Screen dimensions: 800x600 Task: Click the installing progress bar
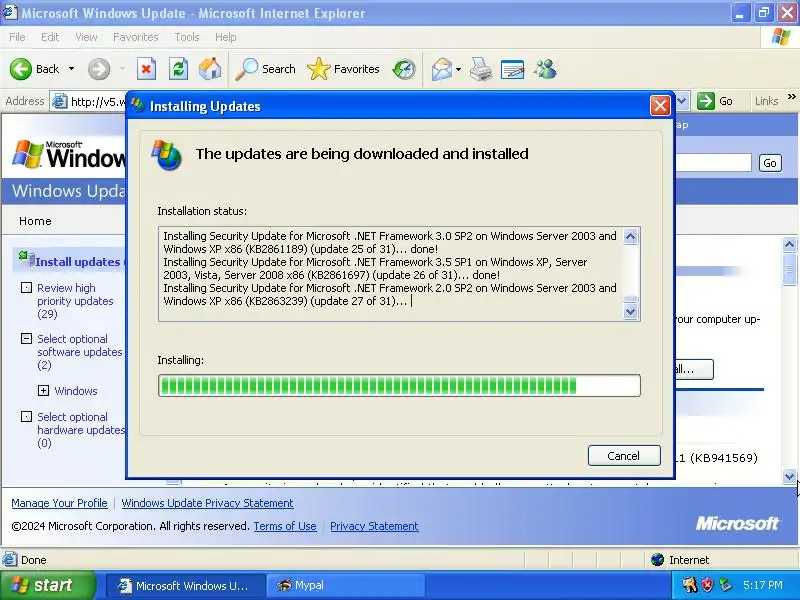[399, 385]
